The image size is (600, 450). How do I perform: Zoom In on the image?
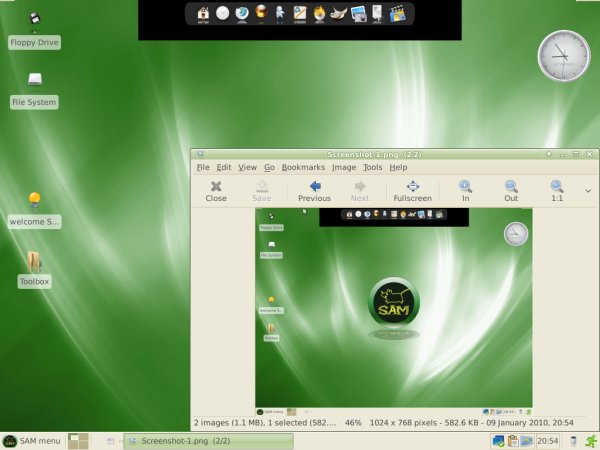coord(465,191)
